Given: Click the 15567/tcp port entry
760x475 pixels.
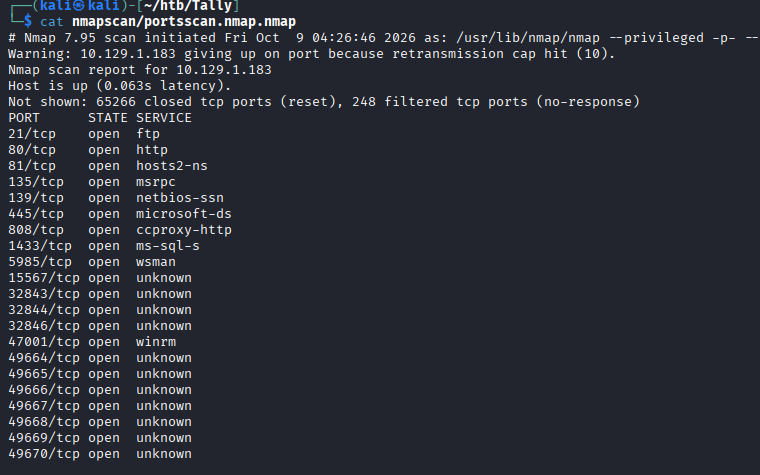Looking at the screenshot, I should click(x=44, y=278).
